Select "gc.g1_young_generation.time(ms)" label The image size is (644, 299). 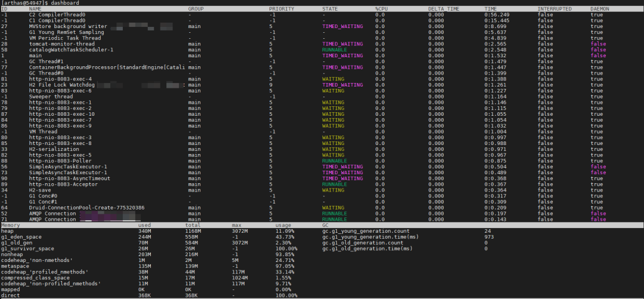pos(371,237)
